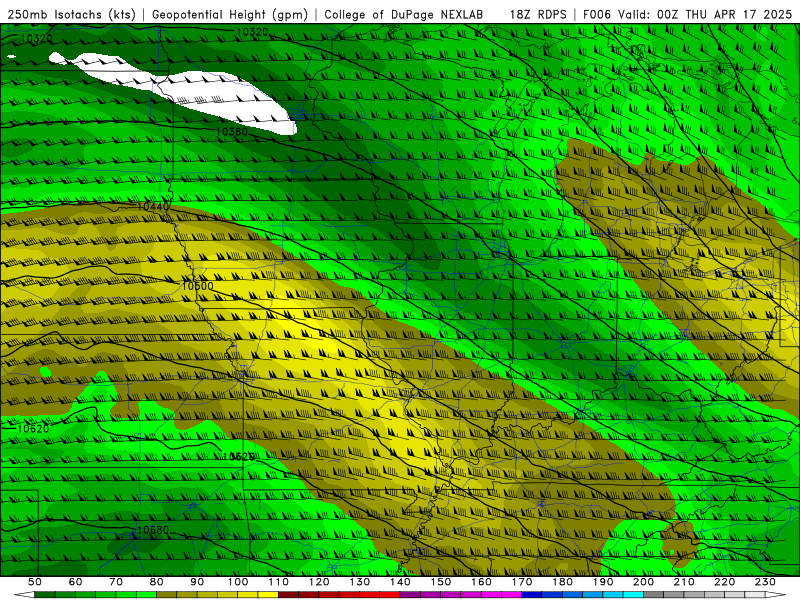Click the '130' color scale label
This screenshot has width=800, height=600.
point(359,582)
